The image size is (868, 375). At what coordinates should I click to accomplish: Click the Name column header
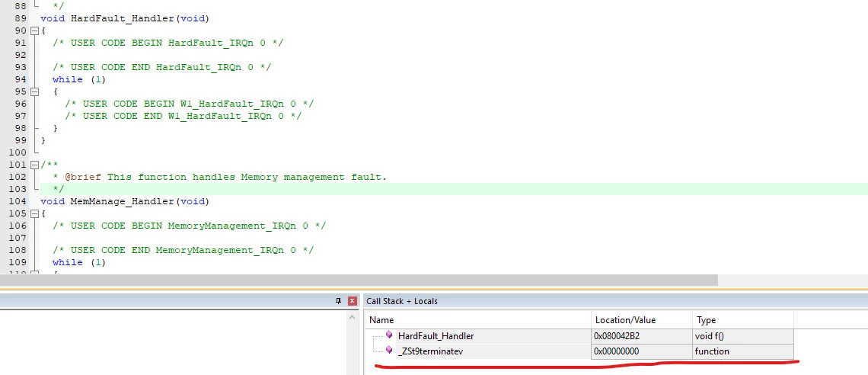pyautogui.click(x=478, y=320)
